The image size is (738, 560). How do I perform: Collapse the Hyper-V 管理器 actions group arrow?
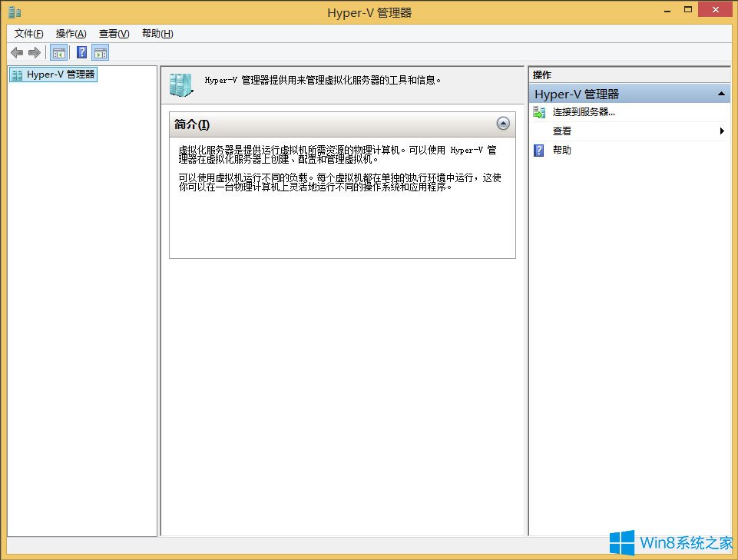pos(721,94)
